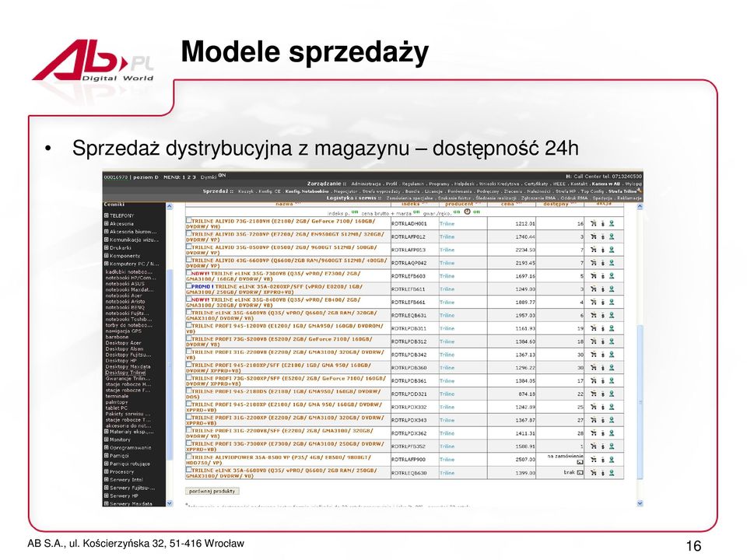Open Triline producer link for RDTRLADH001
The width and height of the screenshot is (747, 560).
pos(447,223)
